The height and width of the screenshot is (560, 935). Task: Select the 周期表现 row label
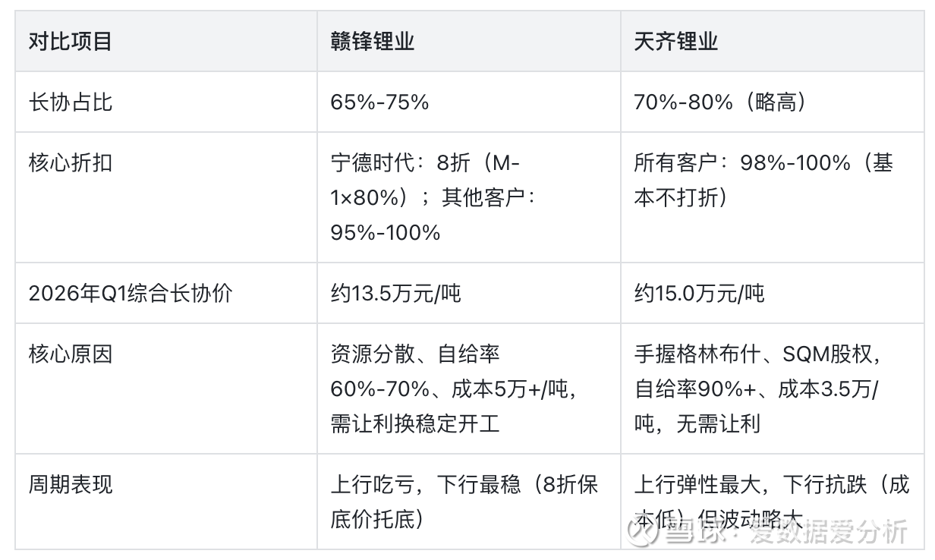(x=70, y=484)
